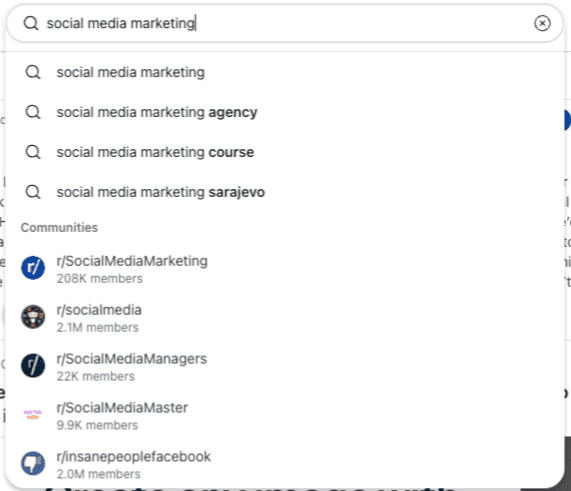The width and height of the screenshot is (571, 491).
Task: Open r/SocialMediaMaster community name
Action: coord(122,408)
